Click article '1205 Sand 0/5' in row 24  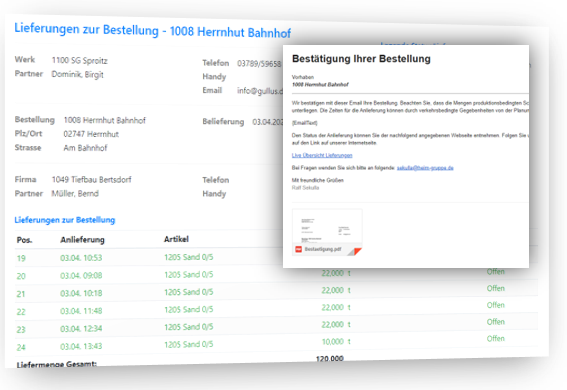point(188,344)
